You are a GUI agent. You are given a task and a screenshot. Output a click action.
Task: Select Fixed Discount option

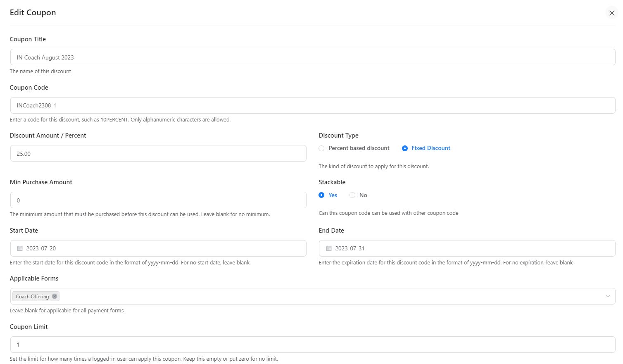(405, 148)
